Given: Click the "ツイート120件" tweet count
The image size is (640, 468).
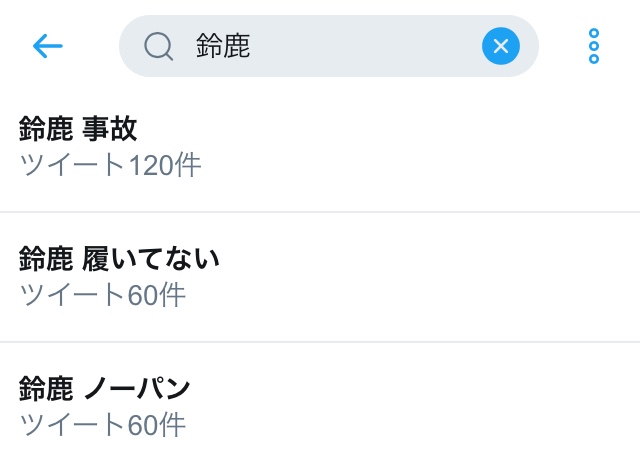Looking at the screenshot, I should [110, 165].
